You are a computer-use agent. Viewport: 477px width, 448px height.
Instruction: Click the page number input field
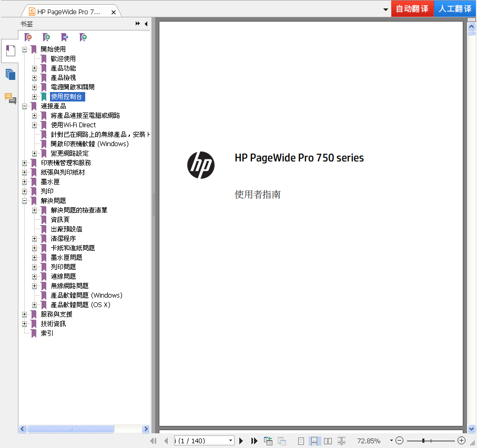201,441
